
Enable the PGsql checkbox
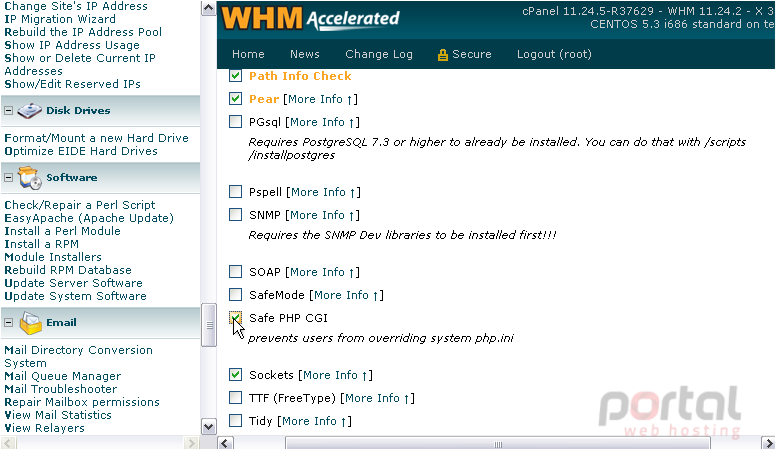pos(236,121)
